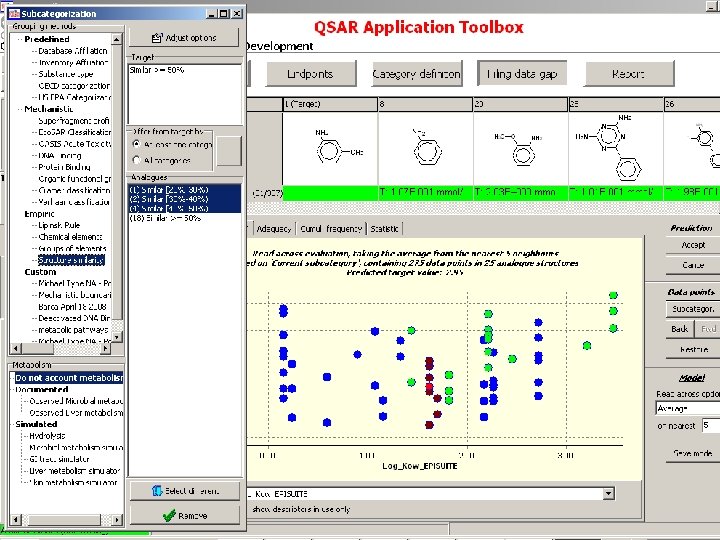
Task: Click the green checkmark Remove button
Action: point(185,515)
